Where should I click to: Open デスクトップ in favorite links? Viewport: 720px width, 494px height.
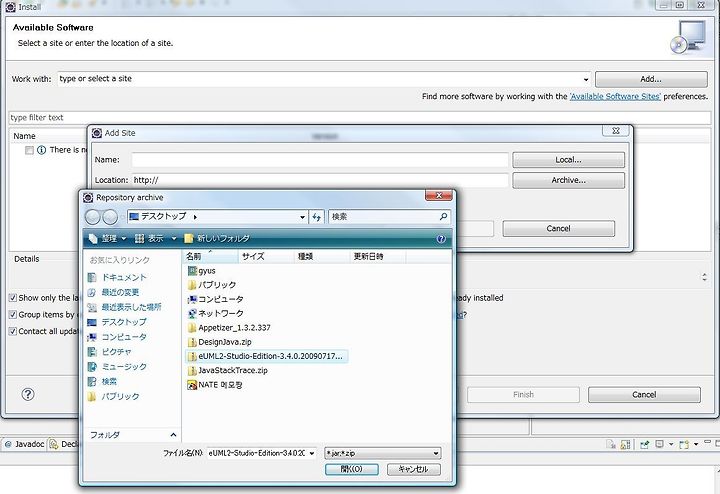tap(117, 322)
